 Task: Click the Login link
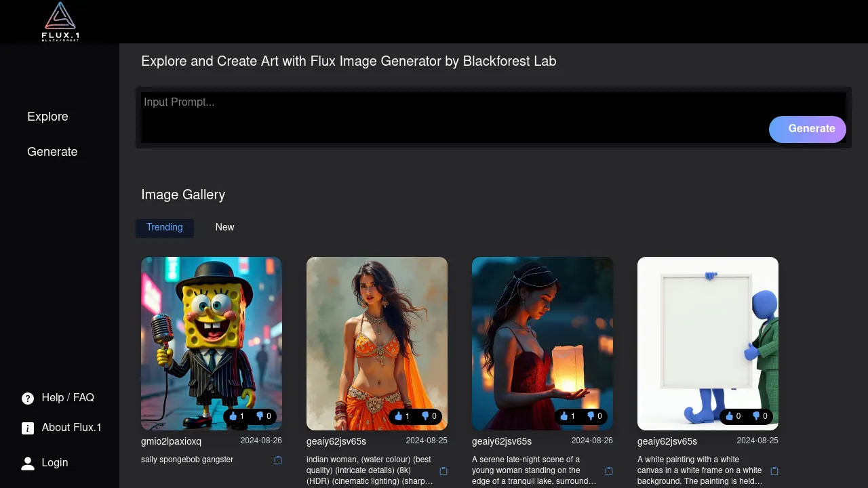tap(55, 463)
